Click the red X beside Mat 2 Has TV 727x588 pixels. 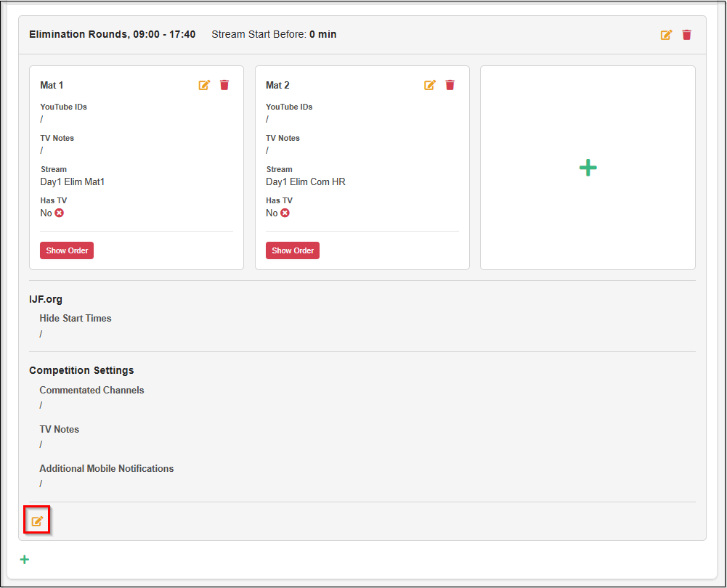285,213
